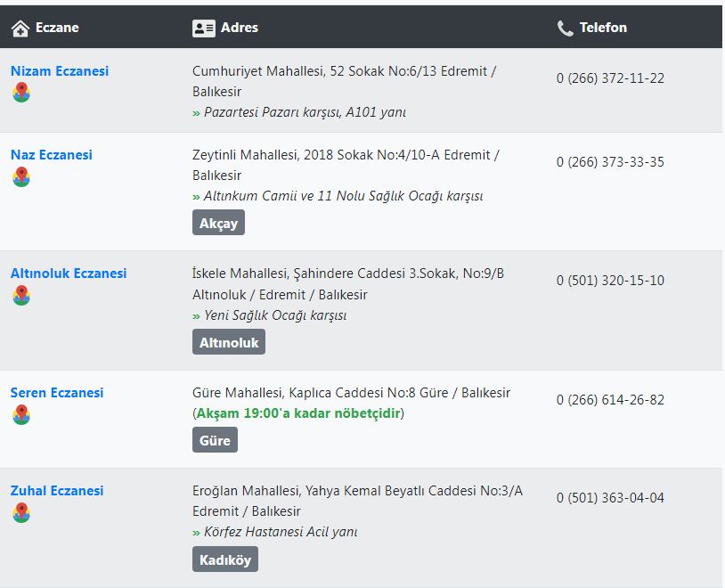The width and height of the screenshot is (725, 588).
Task: Click the Altınoluk district badge
Action: 229,342
